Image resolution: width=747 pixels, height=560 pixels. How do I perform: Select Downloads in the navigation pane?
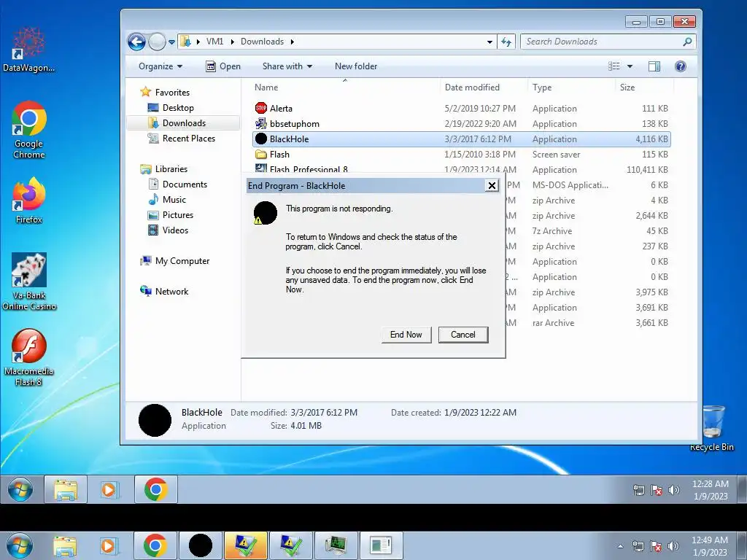click(x=183, y=122)
